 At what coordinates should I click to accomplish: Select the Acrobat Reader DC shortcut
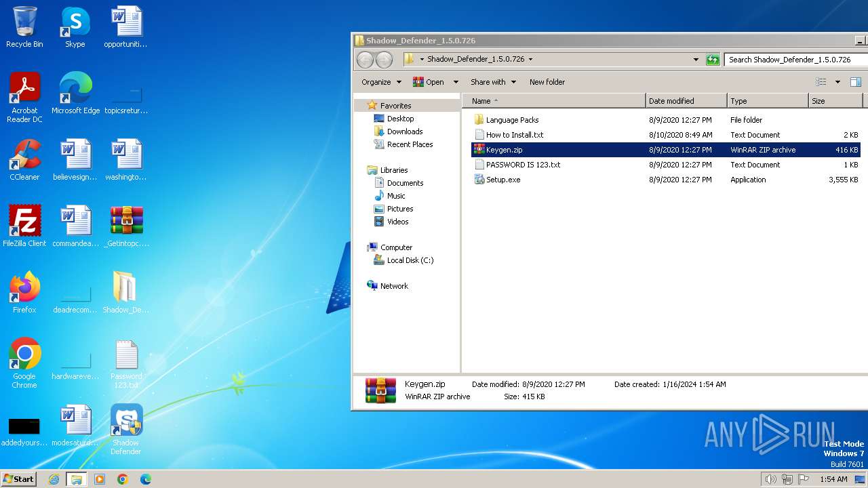[24, 98]
